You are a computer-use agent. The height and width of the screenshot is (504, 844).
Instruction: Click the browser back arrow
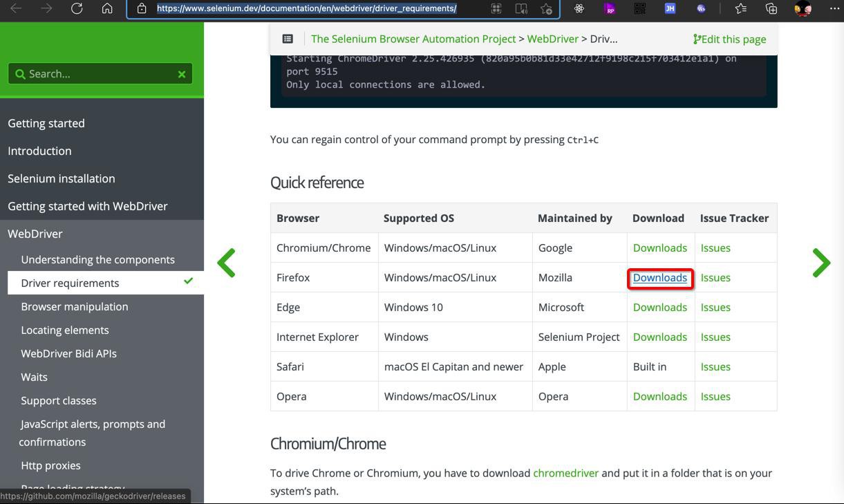[x=16, y=8]
